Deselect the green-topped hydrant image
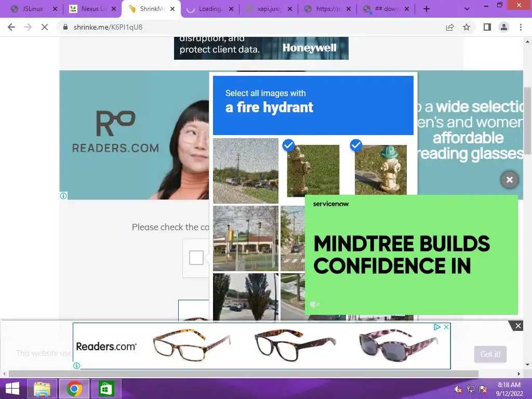Image resolution: width=532 pixels, height=399 pixels. click(x=381, y=170)
